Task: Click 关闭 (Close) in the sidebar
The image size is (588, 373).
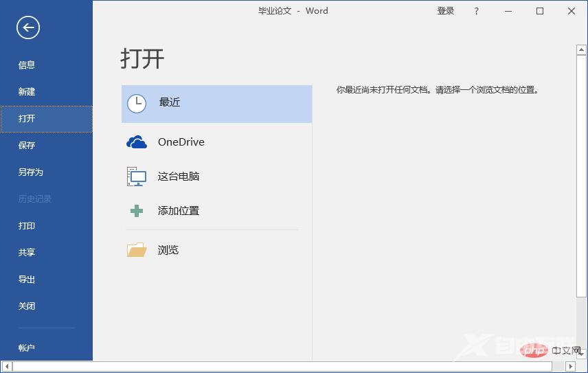Action: (x=27, y=306)
